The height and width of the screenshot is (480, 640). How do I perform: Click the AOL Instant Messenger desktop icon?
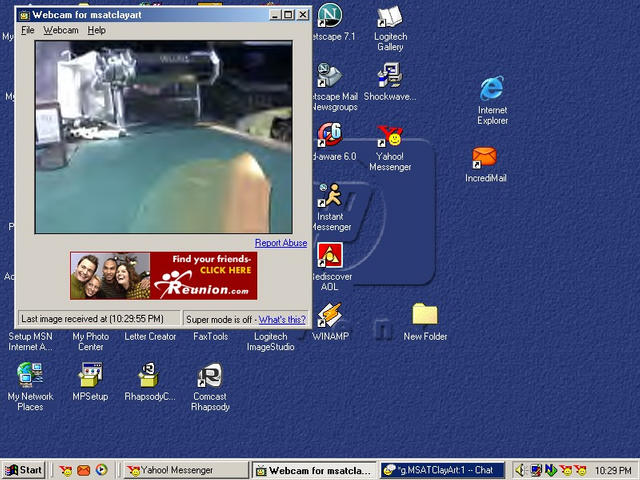tap(330, 196)
